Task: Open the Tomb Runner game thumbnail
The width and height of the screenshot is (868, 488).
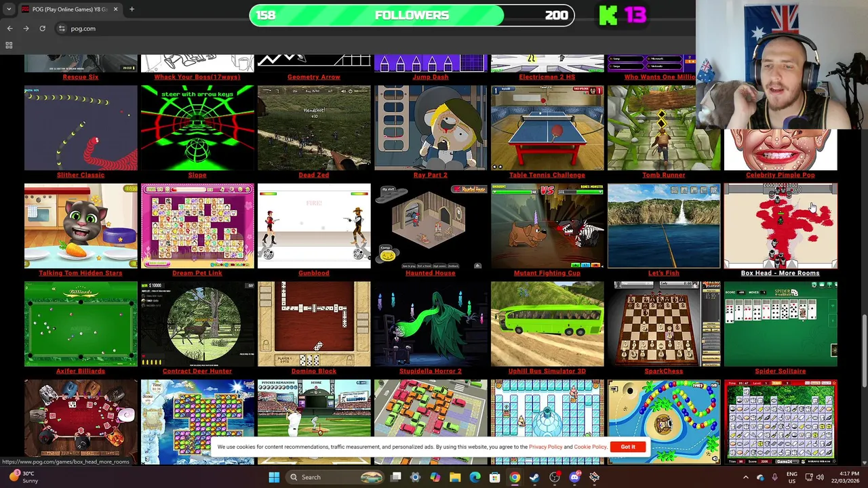Action: tap(664, 127)
